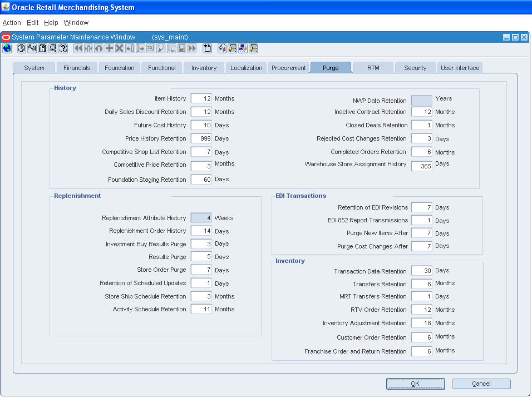Viewport: 532px width, 398px height.
Task: Click the Completed Orders Retention field
Action: tap(422, 152)
